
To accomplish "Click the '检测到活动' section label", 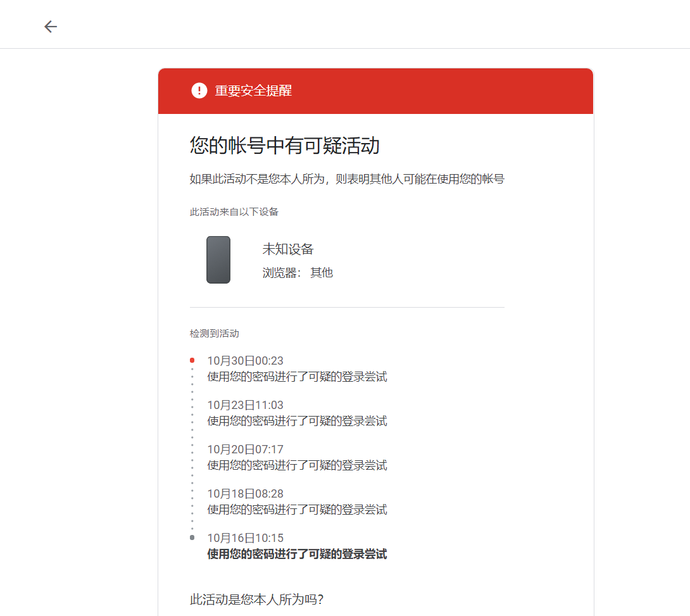I will [x=215, y=334].
